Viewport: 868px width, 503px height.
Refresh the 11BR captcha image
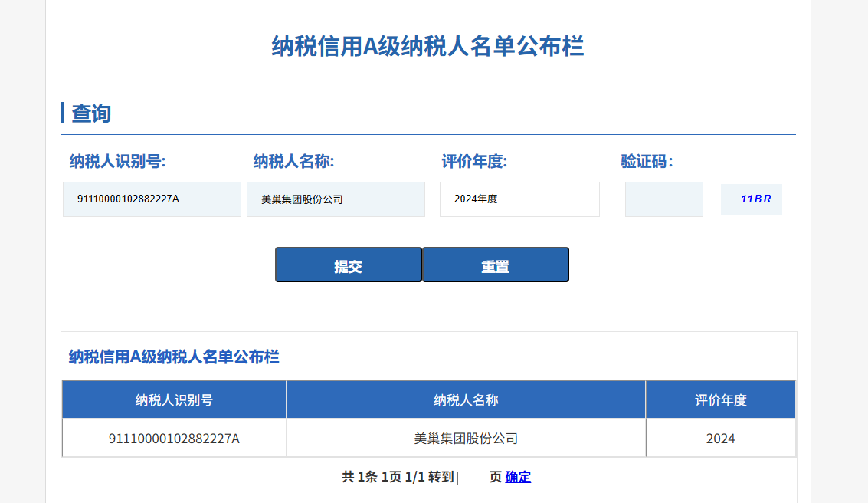pyautogui.click(x=752, y=199)
